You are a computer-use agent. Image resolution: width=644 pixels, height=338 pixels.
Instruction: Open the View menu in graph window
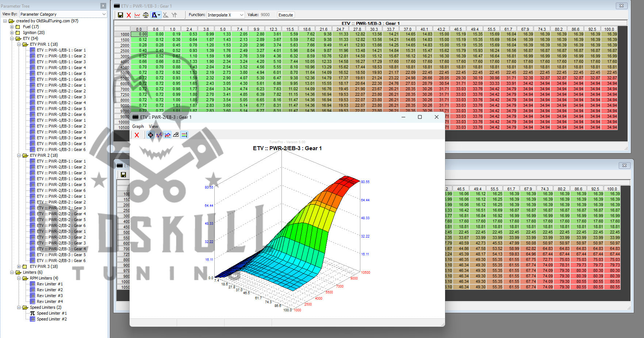pyautogui.click(x=153, y=126)
